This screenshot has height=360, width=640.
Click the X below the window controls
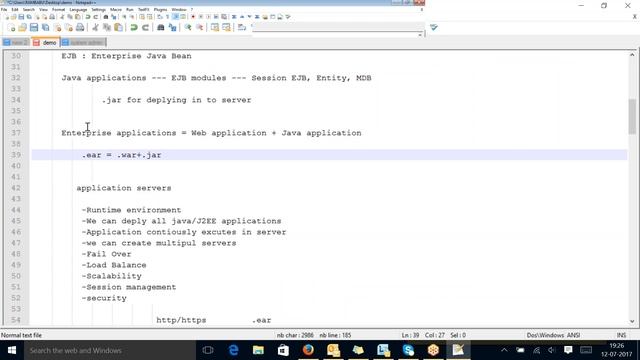(x=635, y=17)
